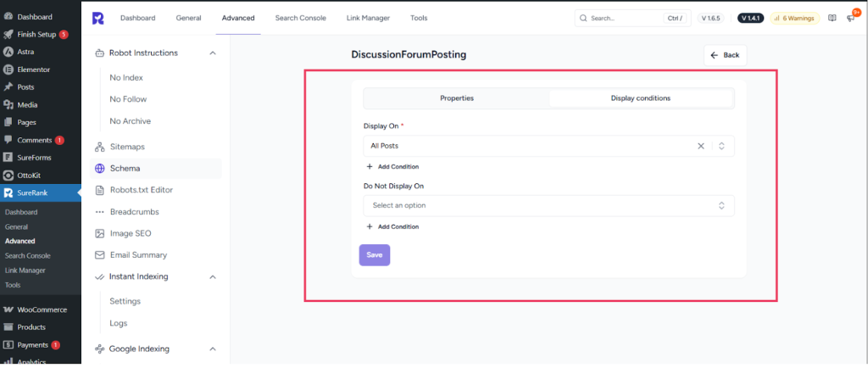Click the Schema globe icon

100,169
